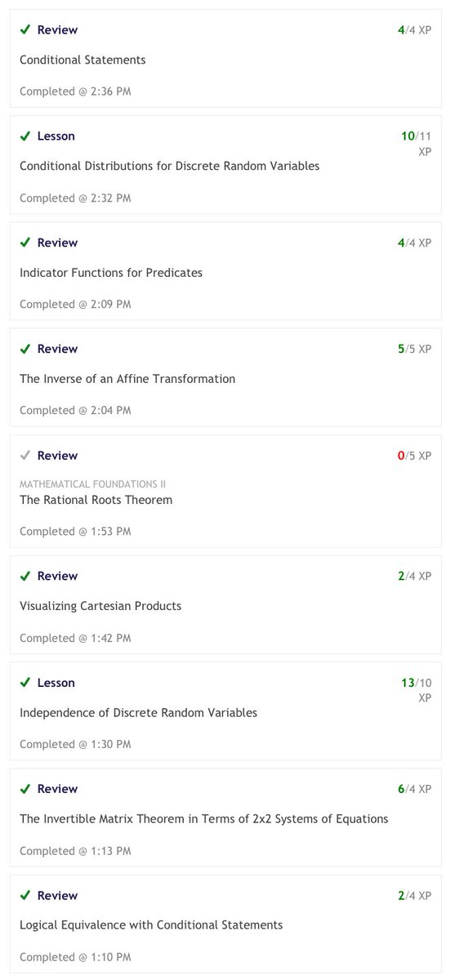Screen dimensions: 464x980
Task: Click Completed @ 1:10 PM timestamp
Action: tap(75, 957)
